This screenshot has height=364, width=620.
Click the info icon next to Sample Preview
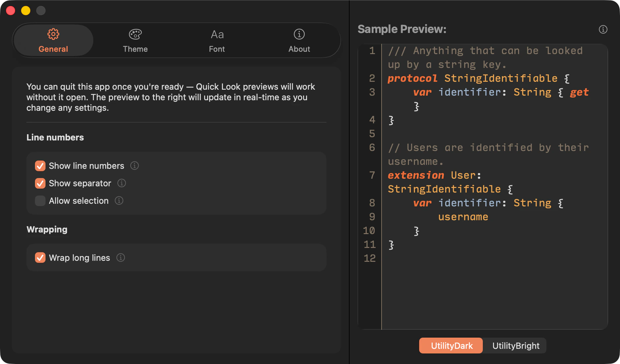603,29
